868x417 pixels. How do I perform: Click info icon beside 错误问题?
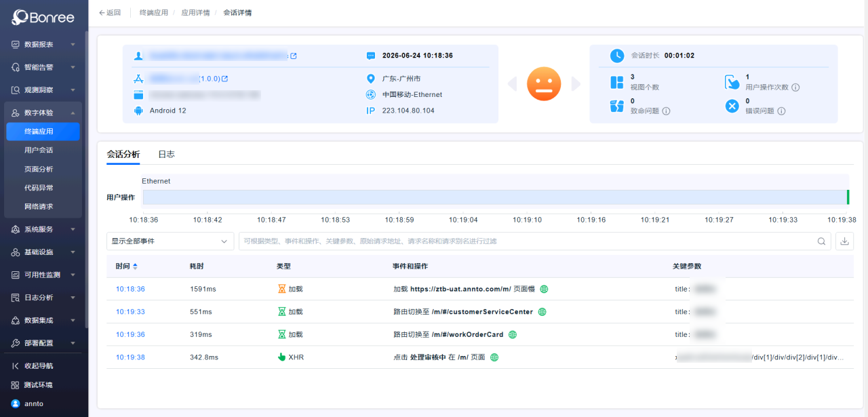coord(782,111)
